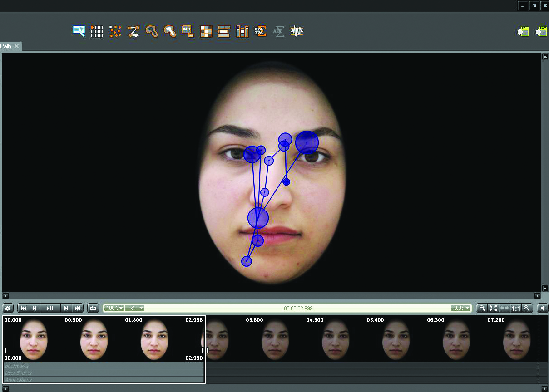This screenshot has height=392, width=549.
Task: Open the event statistics sigma icon
Action: click(279, 31)
